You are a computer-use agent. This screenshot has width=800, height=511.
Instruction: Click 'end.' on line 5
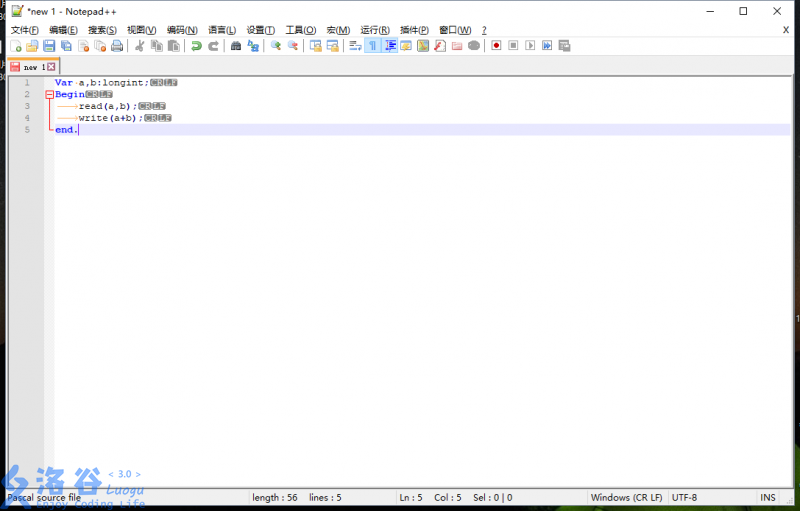pyautogui.click(x=66, y=130)
